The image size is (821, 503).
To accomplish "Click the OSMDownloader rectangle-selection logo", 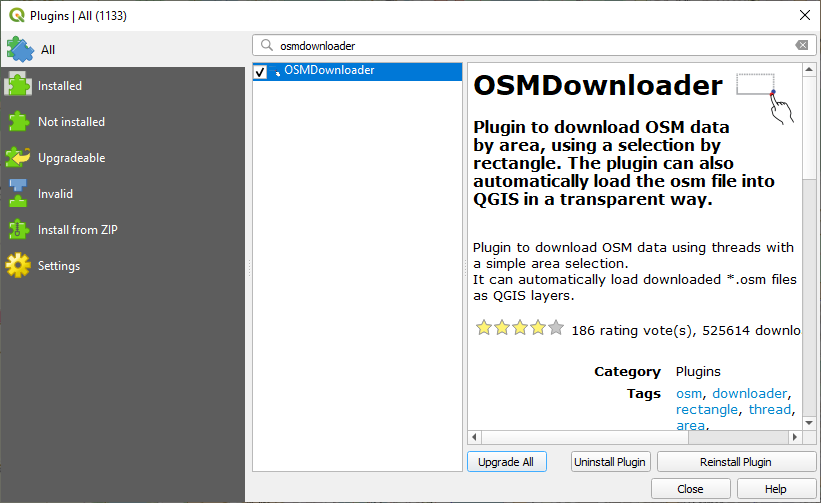I will [x=764, y=98].
